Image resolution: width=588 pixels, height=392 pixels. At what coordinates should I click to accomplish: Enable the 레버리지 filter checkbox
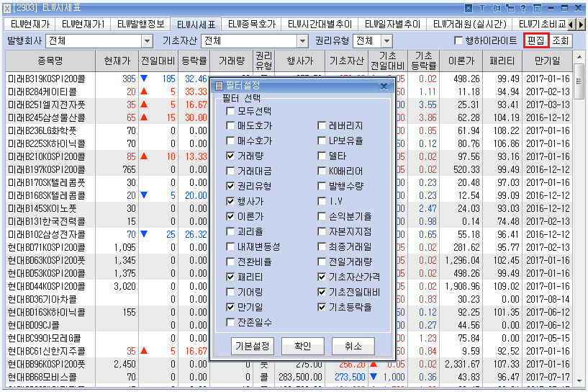(322, 126)
